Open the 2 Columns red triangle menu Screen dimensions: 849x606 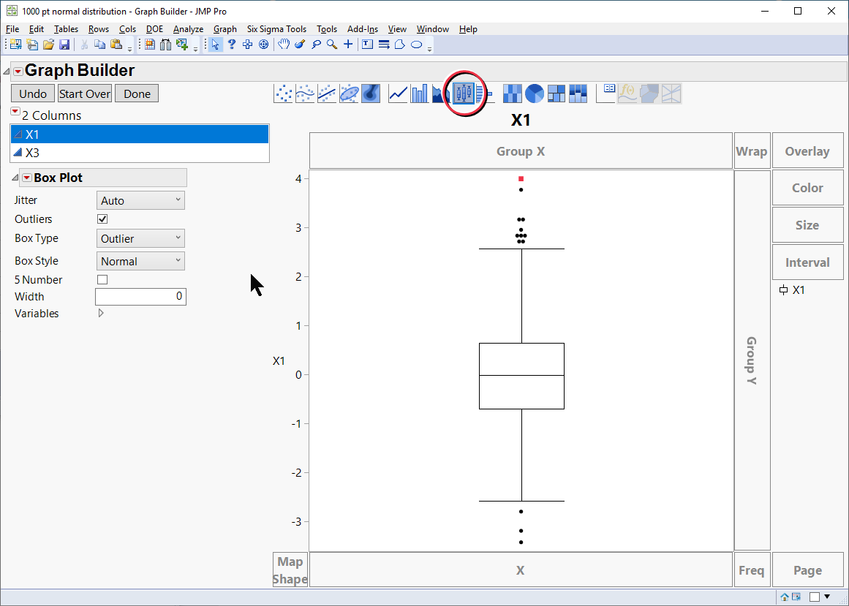(15, 112)
